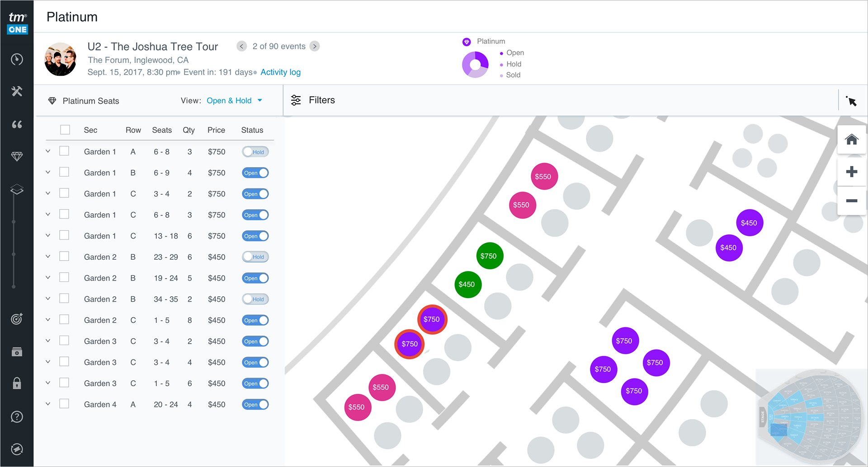Click the purple Platinum legend badge icon
The image size is (868, 467).
467,42
